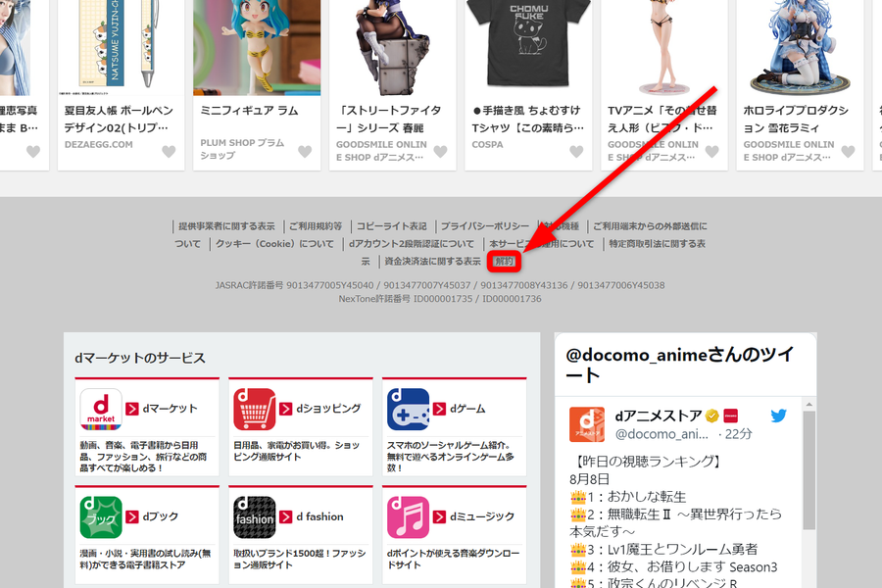Open the dゲーム controller icon

coord(408,409)
